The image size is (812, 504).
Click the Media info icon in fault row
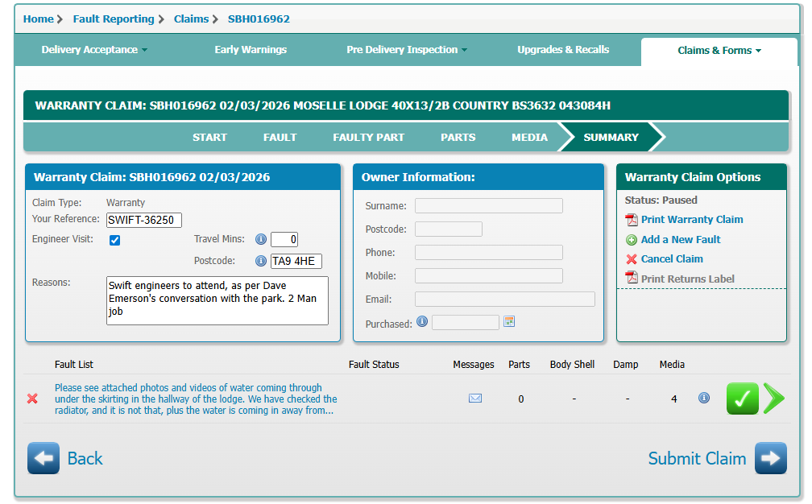pos(704,398)
